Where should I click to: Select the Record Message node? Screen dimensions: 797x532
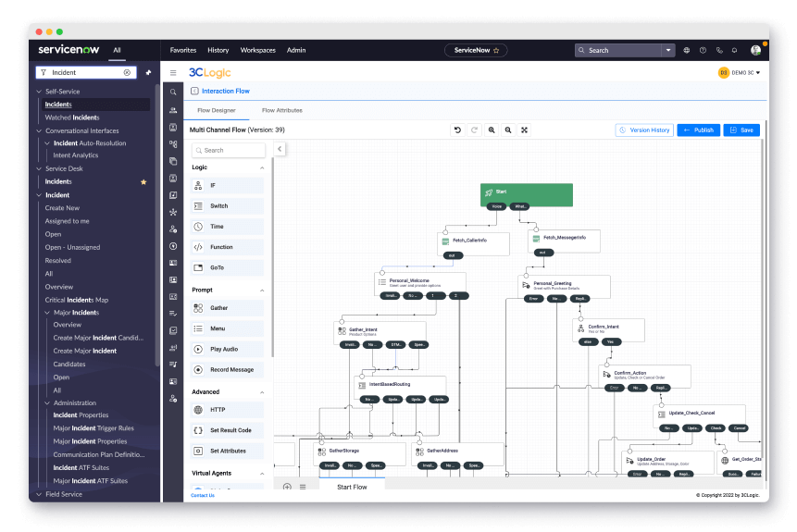[x=227, y=369]
